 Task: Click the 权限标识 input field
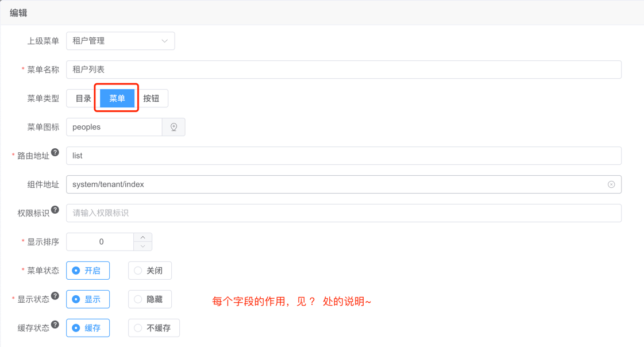point(344,213)
